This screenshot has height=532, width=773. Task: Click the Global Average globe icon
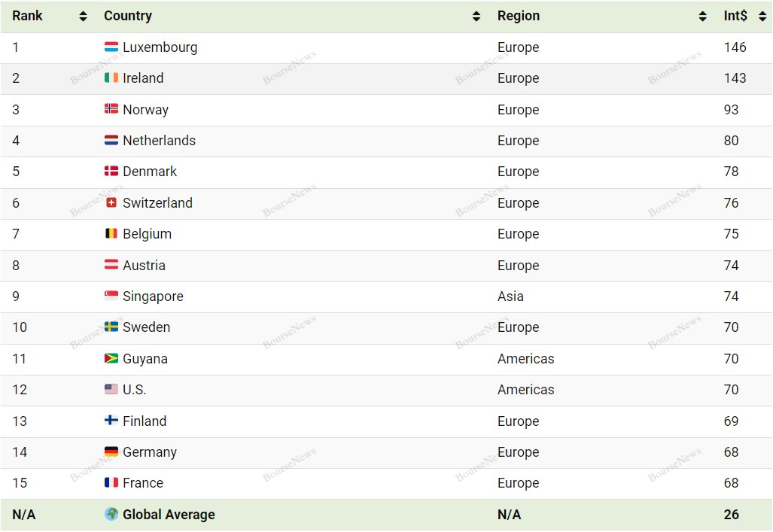pos(111,514)
